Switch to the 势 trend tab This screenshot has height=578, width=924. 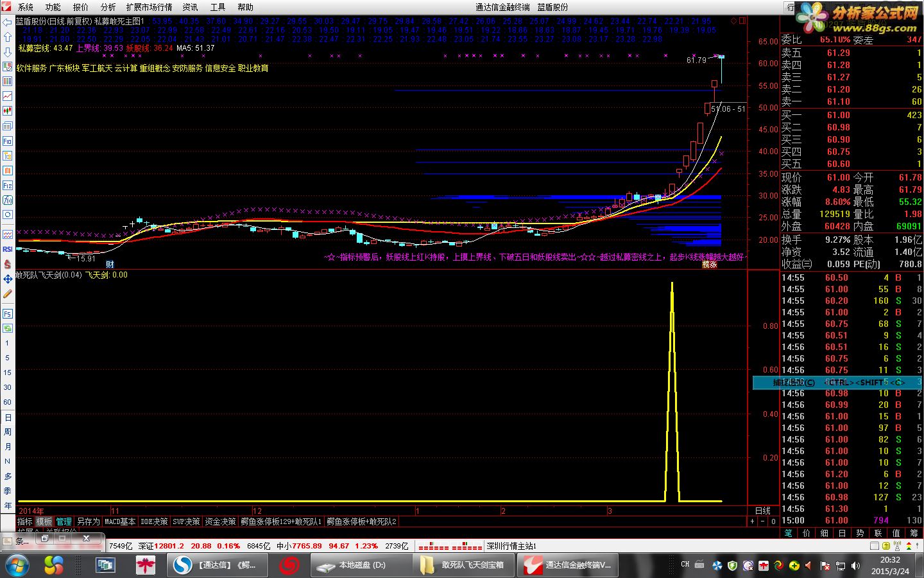tap(860, 532)
